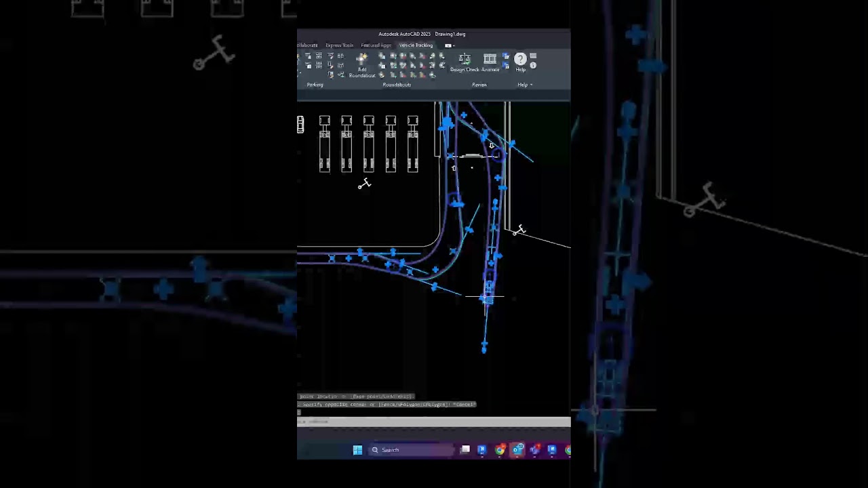Select the small car outline left of buses

coord(300,124)
